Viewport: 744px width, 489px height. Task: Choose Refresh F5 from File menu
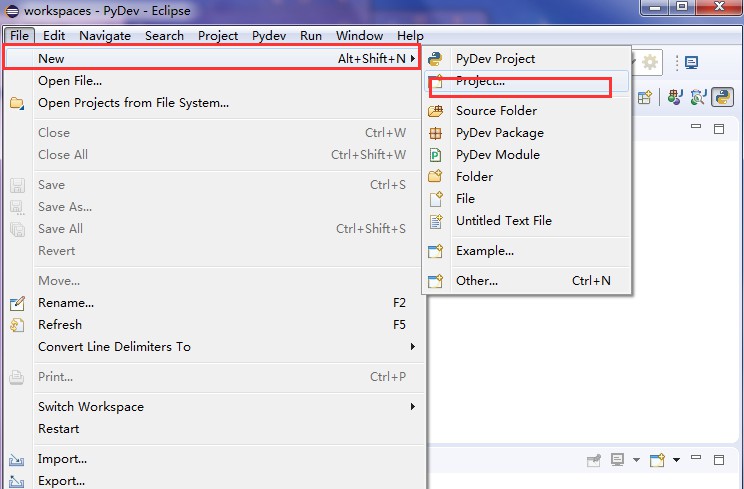pyautogui.click(x=214, y=325)
